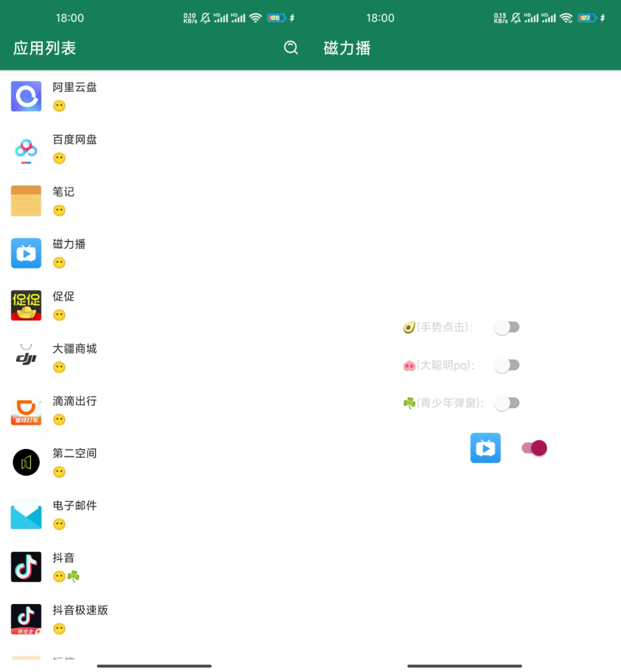The width and height of the screenshot is (621, 672).
Task: Select the 阿里云盘 row label
Action: coord(75,87)
